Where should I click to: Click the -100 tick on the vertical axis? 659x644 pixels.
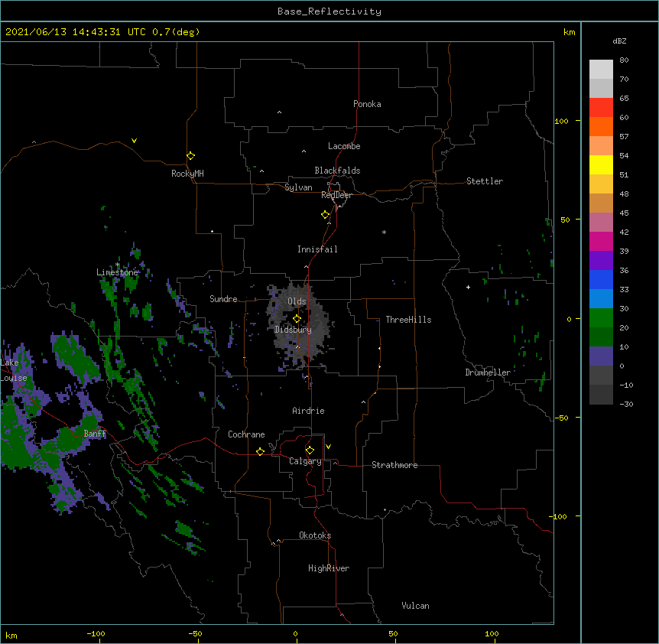pos(558,516)
